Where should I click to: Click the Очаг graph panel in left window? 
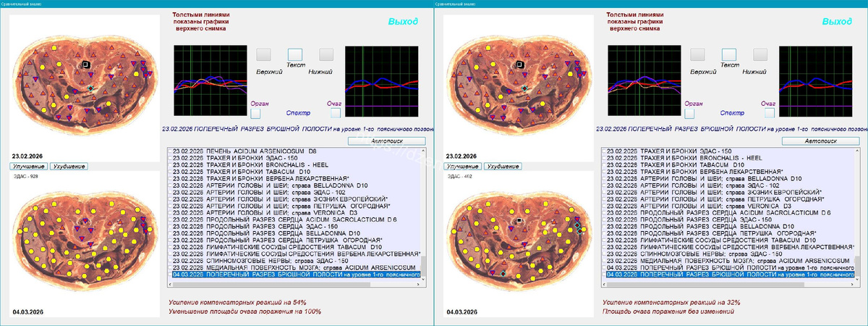pyautogui.click(x=381, y=80)
